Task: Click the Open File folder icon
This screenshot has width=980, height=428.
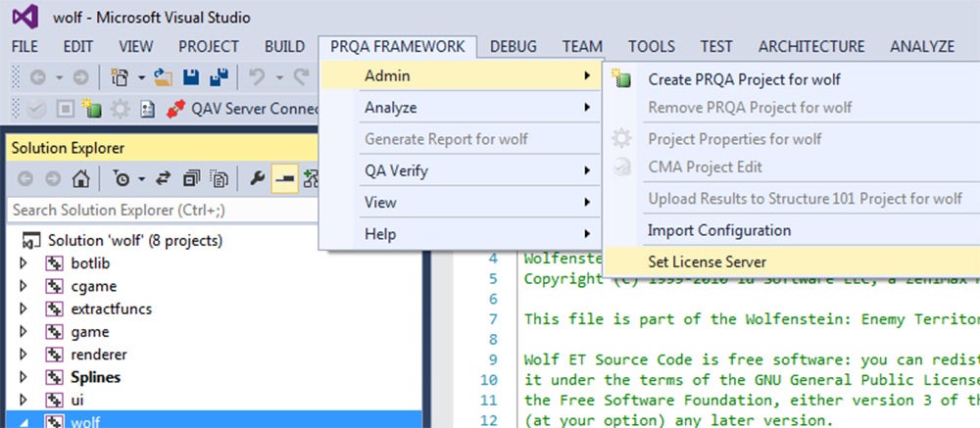Action: point(163,77)
